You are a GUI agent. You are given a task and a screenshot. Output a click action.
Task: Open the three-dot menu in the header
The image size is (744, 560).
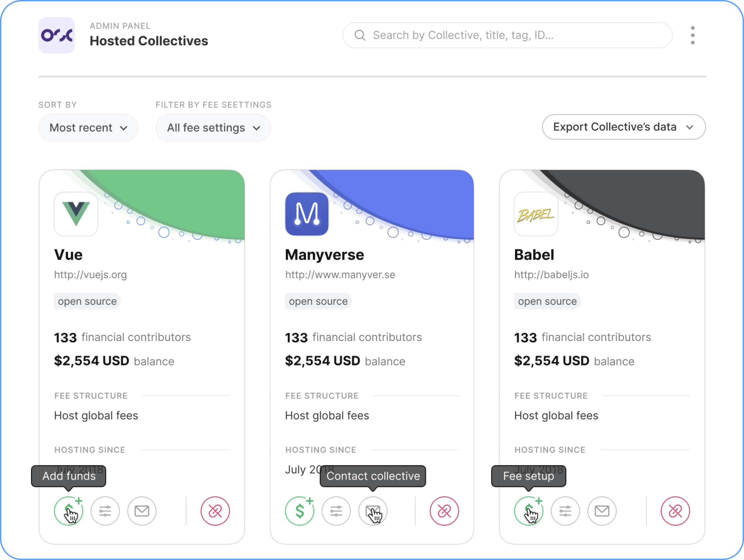pyautogui.click(x=693, y=35)
